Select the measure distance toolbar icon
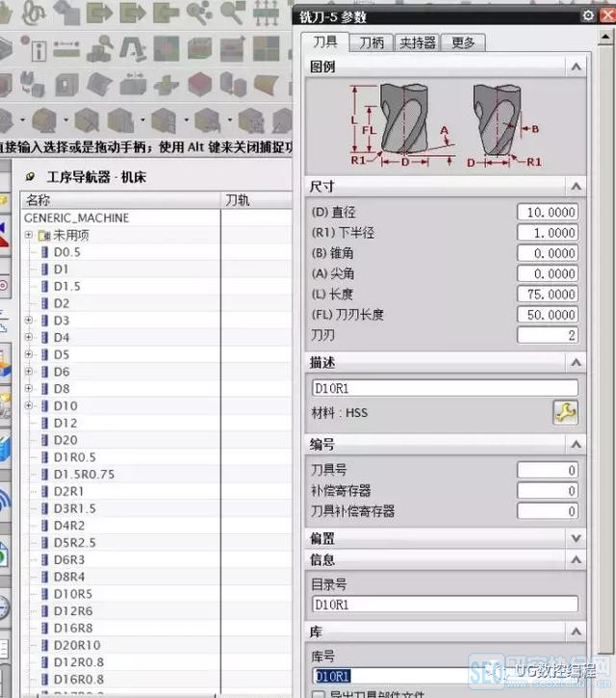 coord(66,48)
